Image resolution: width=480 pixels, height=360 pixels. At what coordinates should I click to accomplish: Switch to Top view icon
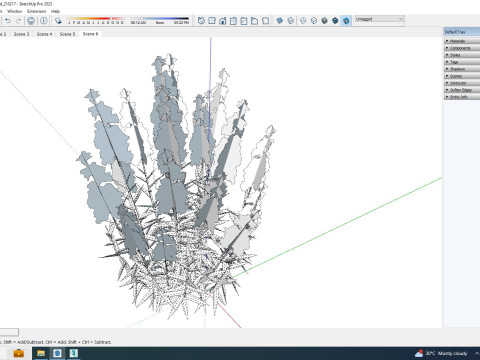[x=212, y=21]
